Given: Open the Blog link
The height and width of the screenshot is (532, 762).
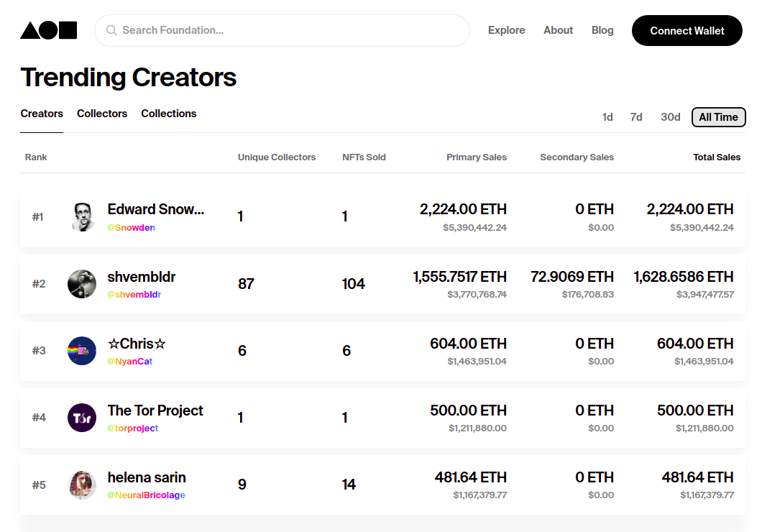Looking at the screenshot, I should [x=602, y=30].
